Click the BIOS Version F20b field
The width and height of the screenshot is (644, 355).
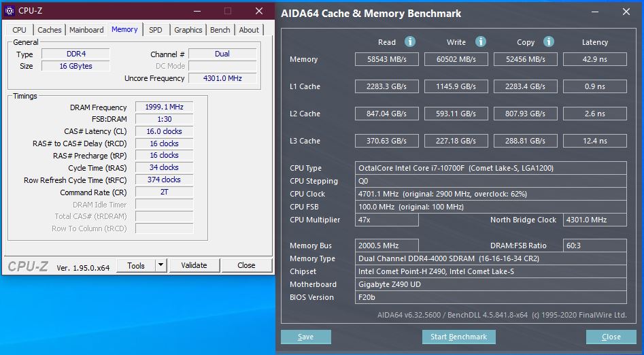(x=491, y=297)
